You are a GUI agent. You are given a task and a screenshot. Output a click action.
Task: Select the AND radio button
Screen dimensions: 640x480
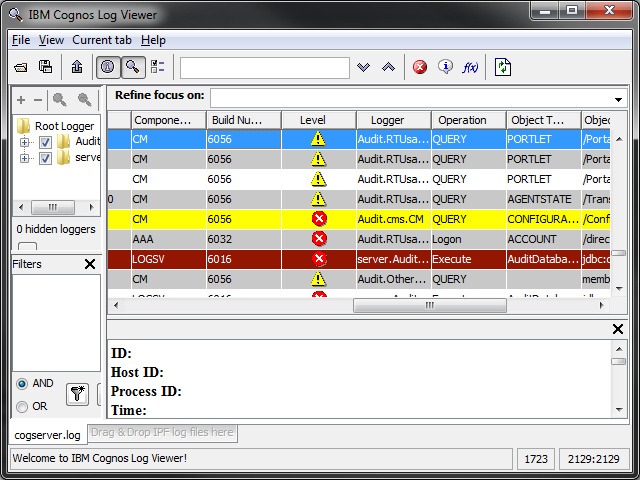pyautogui.click(x=22, y=384)
